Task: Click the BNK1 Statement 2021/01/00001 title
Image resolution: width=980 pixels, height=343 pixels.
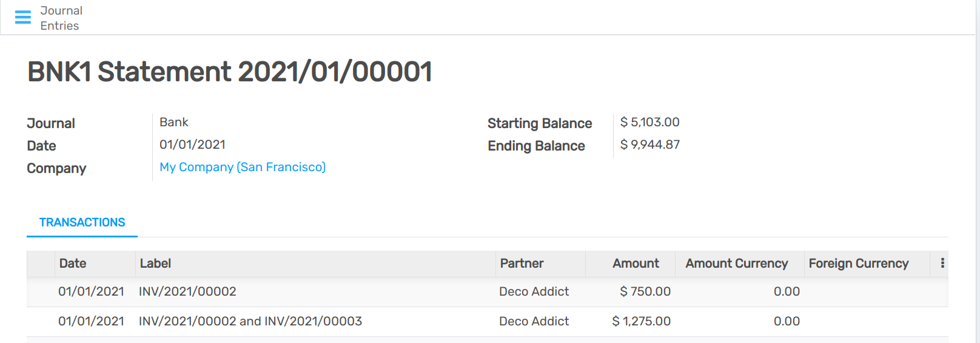Action: 229,72
